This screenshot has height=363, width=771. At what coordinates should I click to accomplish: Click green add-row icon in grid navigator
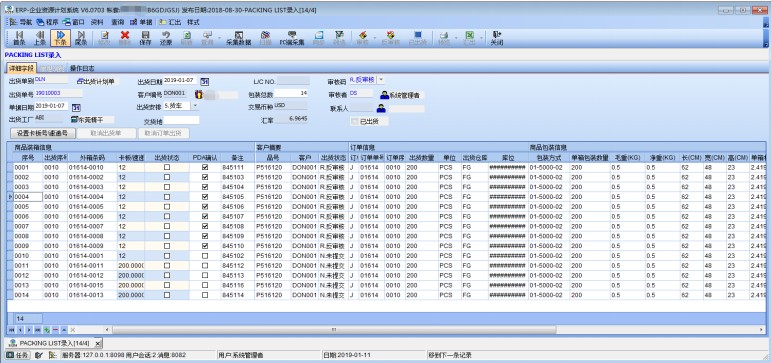(47, 330)
